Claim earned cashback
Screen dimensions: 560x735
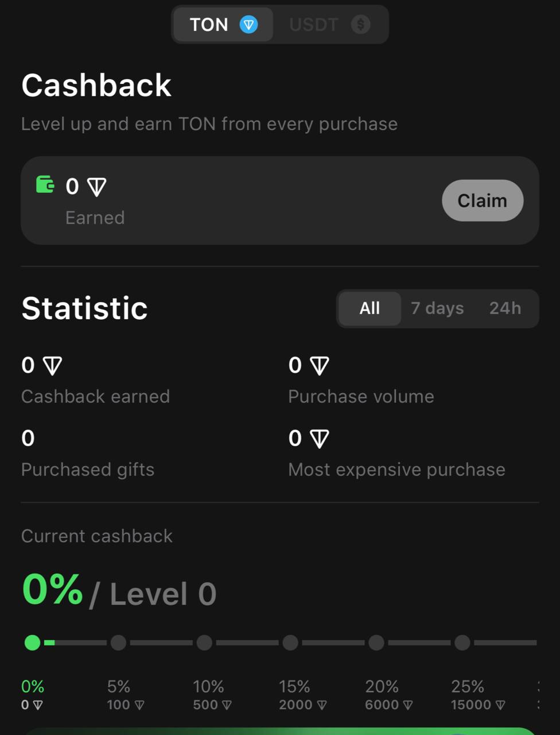click(x=483, y=200)
